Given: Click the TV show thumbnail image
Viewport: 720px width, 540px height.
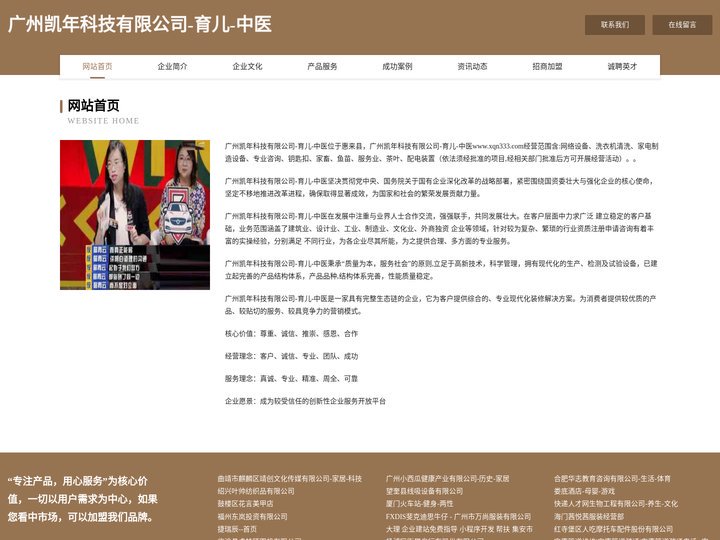Looking at the screenshot, I should [135, 215].
